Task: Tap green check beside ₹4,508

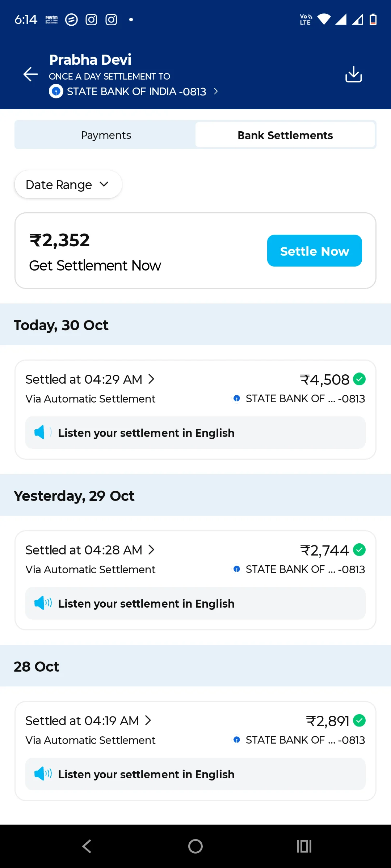Action: 359,379
